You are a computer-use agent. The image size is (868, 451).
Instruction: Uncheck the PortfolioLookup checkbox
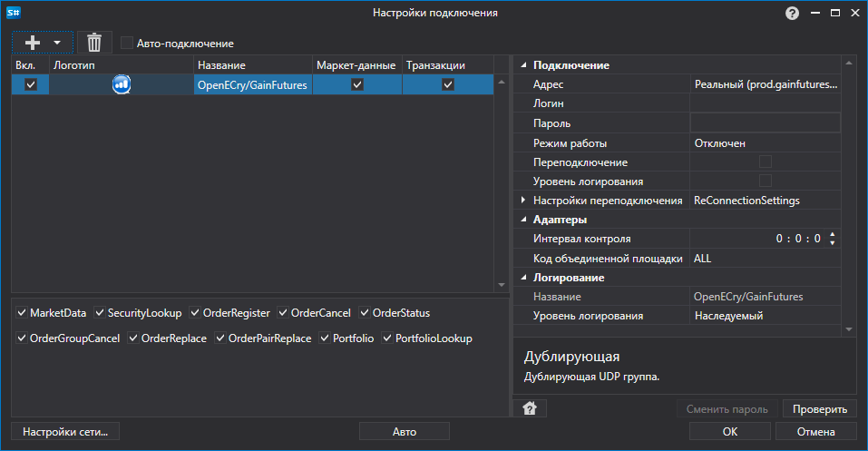click(387, 338)
